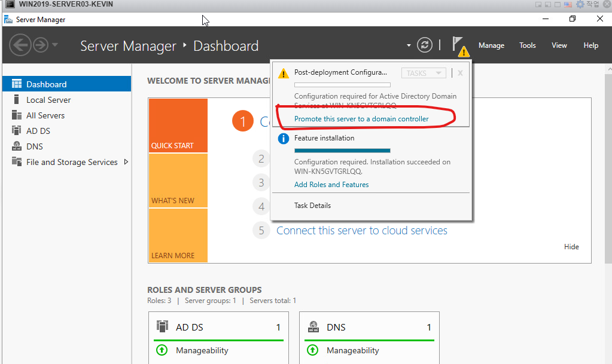Open the WHAT'S NEW tile
Viewport: 612px width, 364px height.
point(178,181)
